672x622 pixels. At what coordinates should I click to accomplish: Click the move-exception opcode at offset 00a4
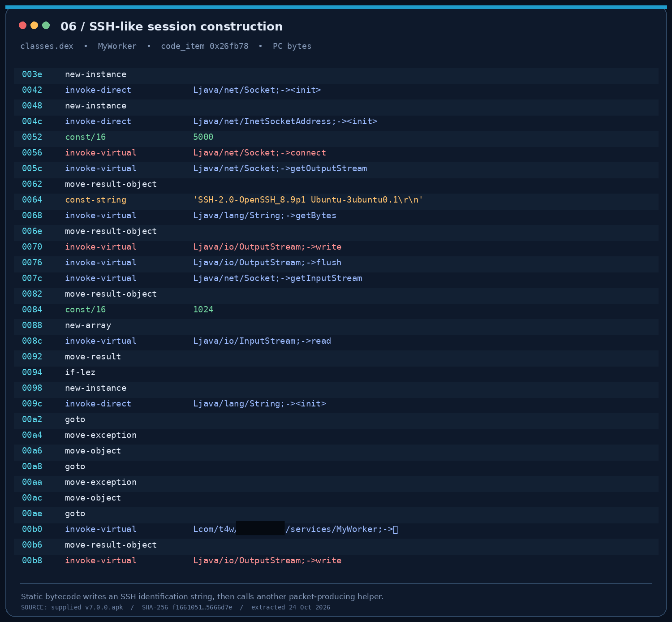click(101, 435)
